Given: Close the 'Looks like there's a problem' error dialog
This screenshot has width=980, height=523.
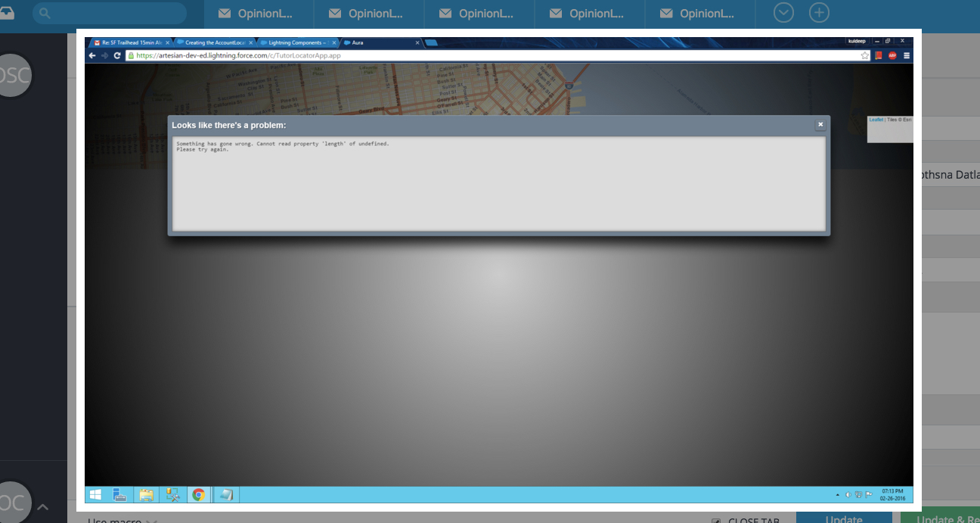Looking at the screenshot, I should [x=820, y=124].
